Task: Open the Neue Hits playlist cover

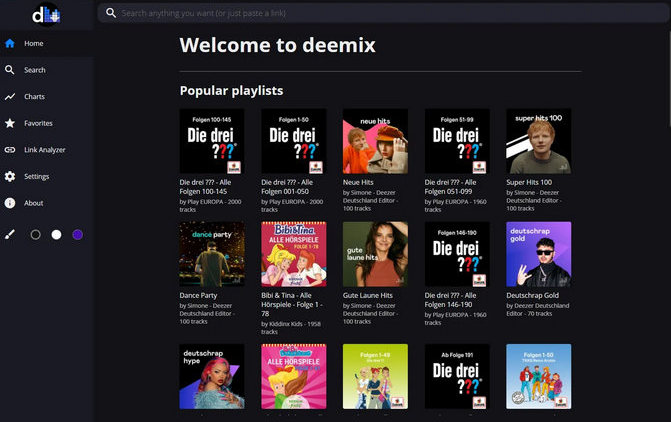Action: click(375, 141)
